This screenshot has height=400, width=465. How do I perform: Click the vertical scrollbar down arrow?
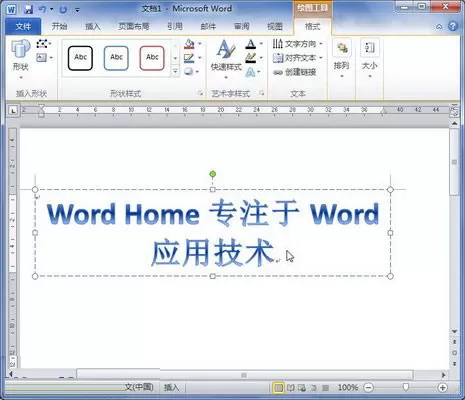click(x=454, y=331)
